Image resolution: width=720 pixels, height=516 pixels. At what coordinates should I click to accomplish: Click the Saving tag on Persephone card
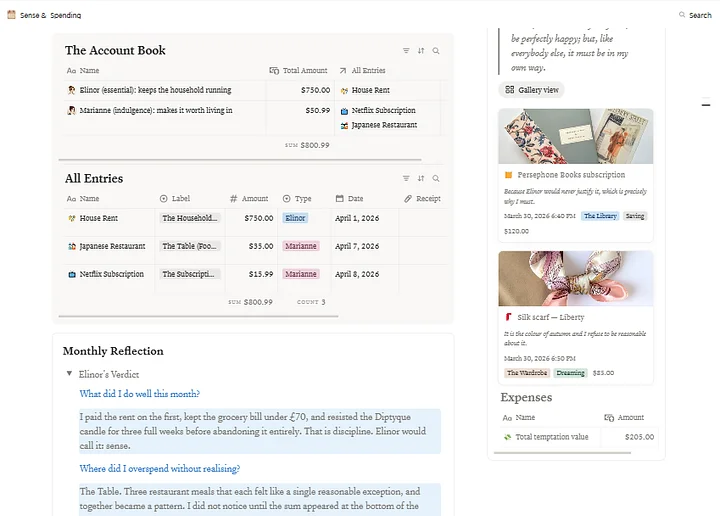point(635,216)
